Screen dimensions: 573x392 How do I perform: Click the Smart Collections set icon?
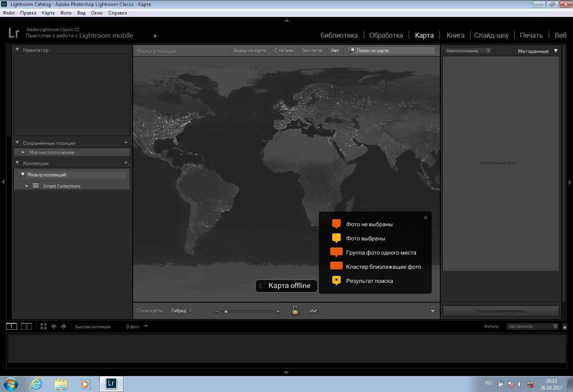pyautogui.click(x=36, y=186)
